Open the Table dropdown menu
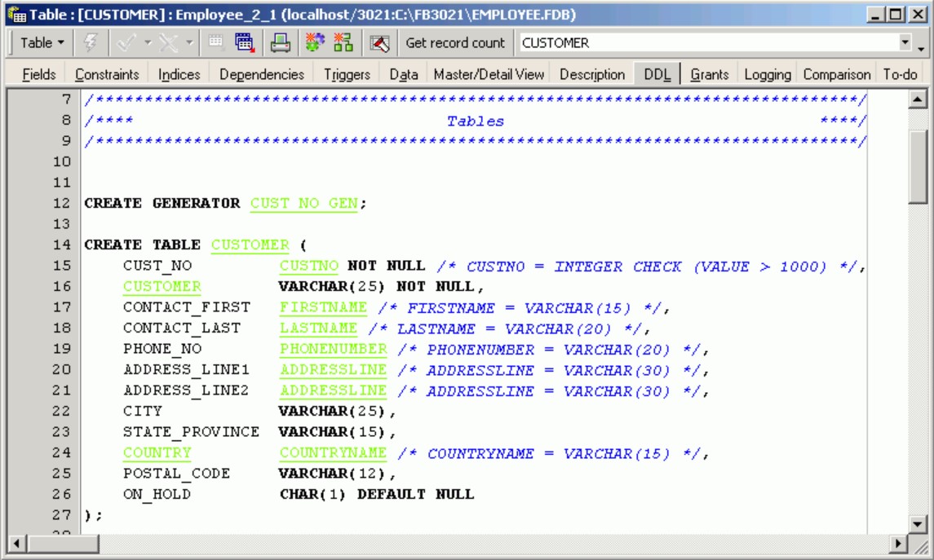Viewport: 934px width, 560px height. [x=42, y=42]
